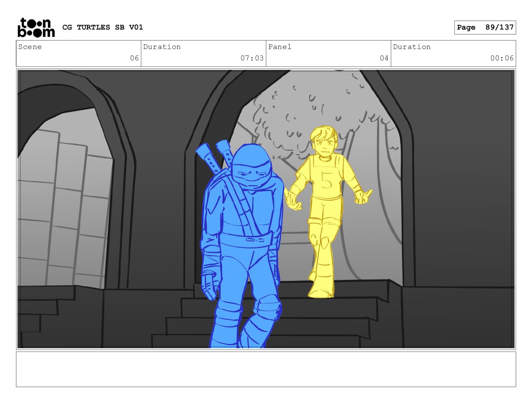This screenshot has width=532, height=411.
Task: Click the empty notes box below the panel
Action: tap(266, 369)
